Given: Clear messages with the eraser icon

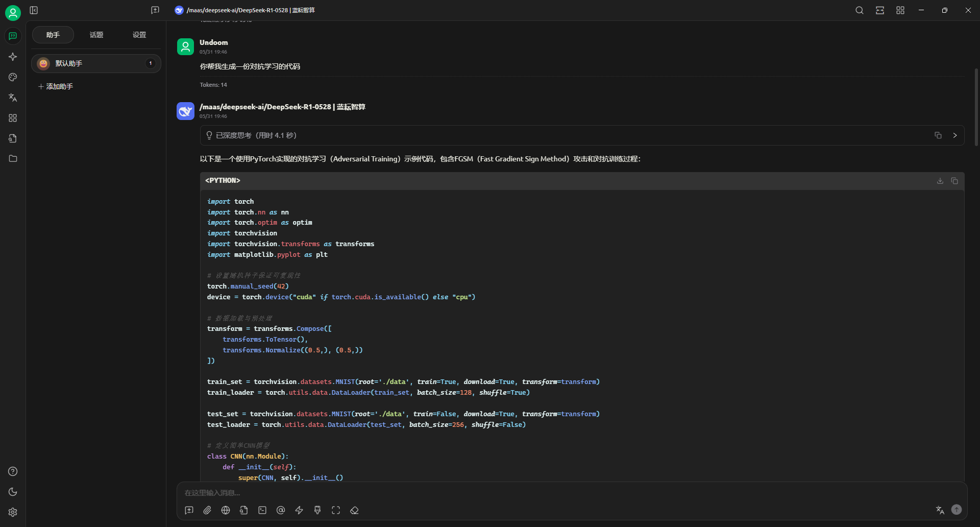Looking at the screenshot, I should (354, 510).
